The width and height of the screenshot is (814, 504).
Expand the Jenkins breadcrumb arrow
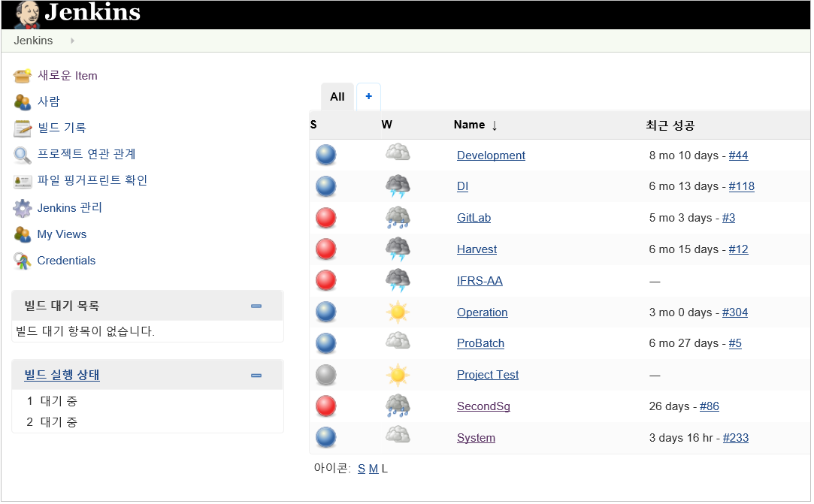tap(73, 41)
